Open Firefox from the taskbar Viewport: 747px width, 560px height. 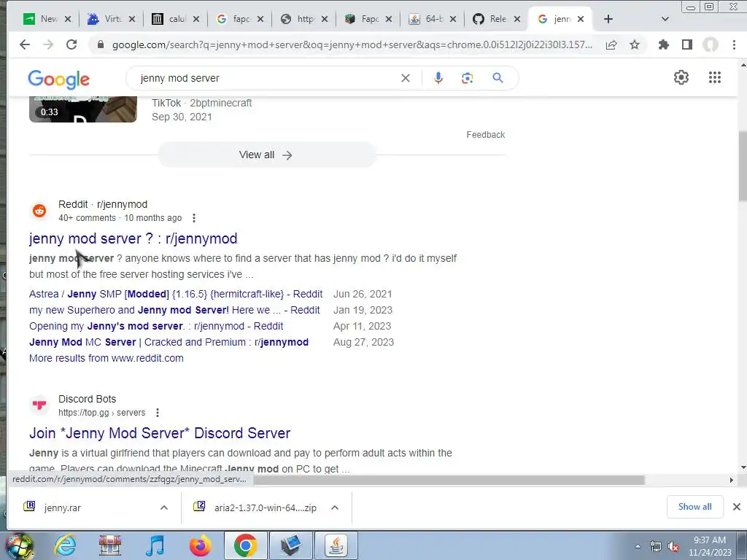(200, 545)
